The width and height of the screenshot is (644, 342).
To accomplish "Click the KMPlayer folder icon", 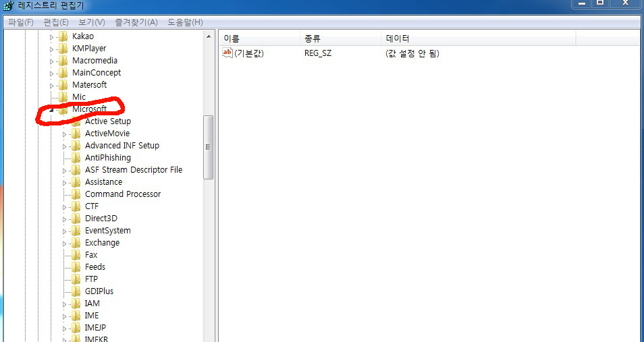I will click(x=63, y=49).
